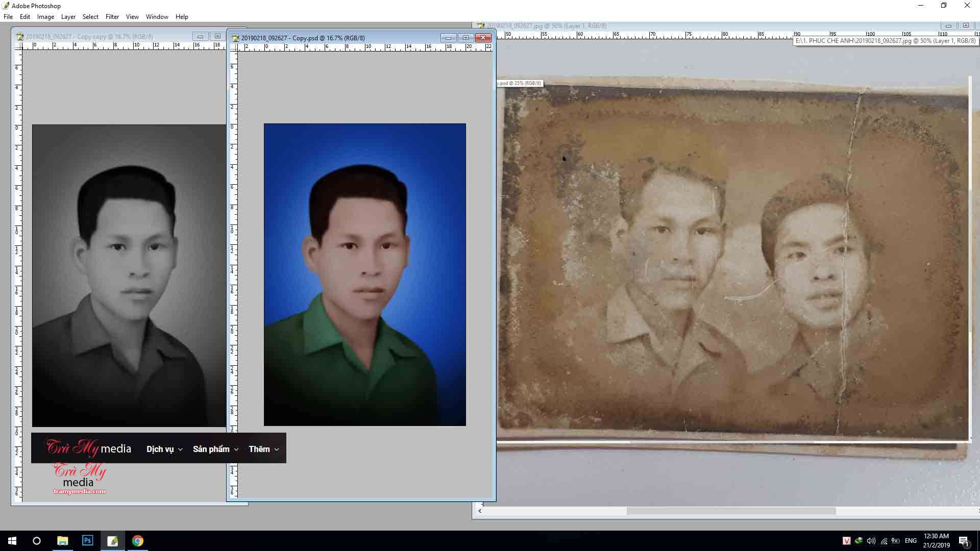Open the View menu

(132, 17)
